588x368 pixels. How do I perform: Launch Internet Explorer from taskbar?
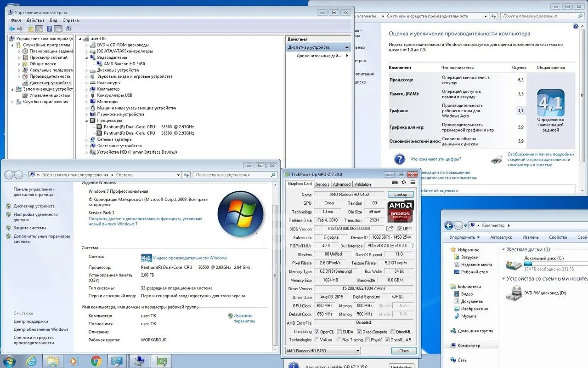tap(31, 361)
